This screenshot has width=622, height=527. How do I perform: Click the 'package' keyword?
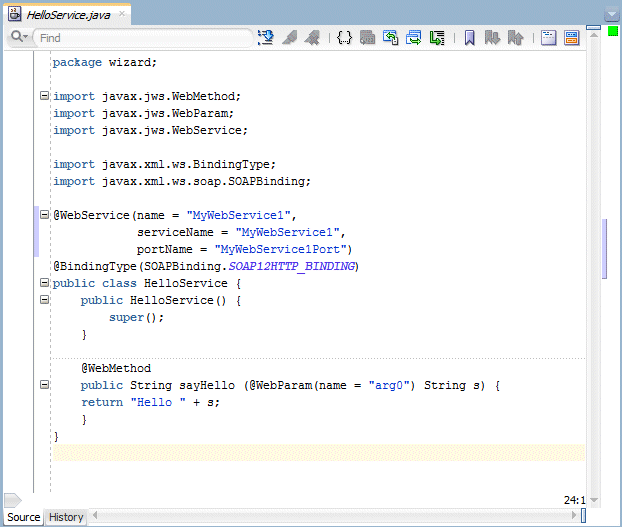pyautogui.click(x=77, y=62)
